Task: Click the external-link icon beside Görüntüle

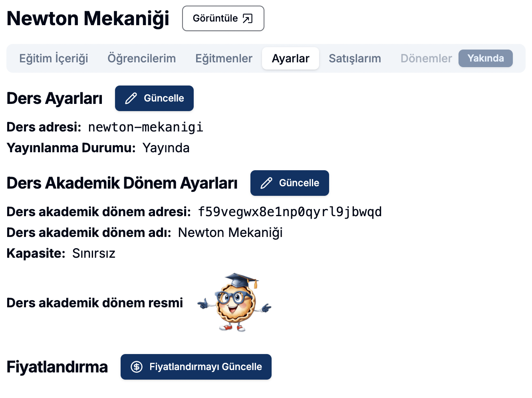Action: click(x=248, y=18)
